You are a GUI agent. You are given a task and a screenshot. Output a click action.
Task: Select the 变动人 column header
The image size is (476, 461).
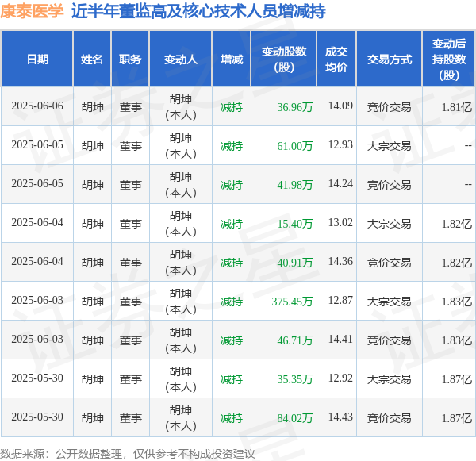click(x=181, y=60)
